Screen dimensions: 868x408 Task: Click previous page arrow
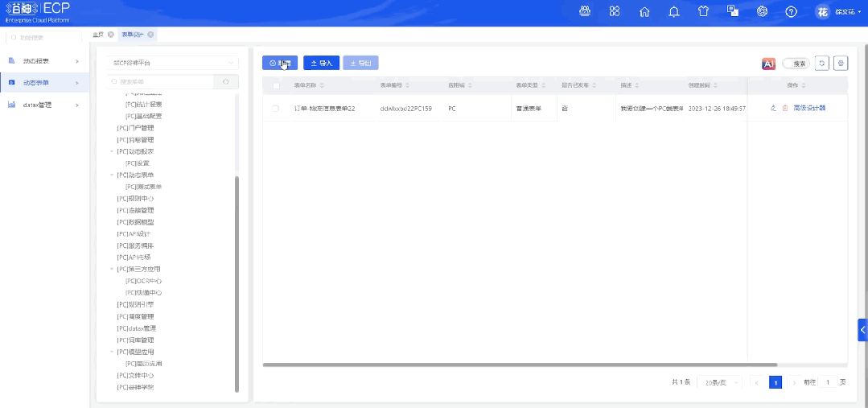(x=756, y=382)
